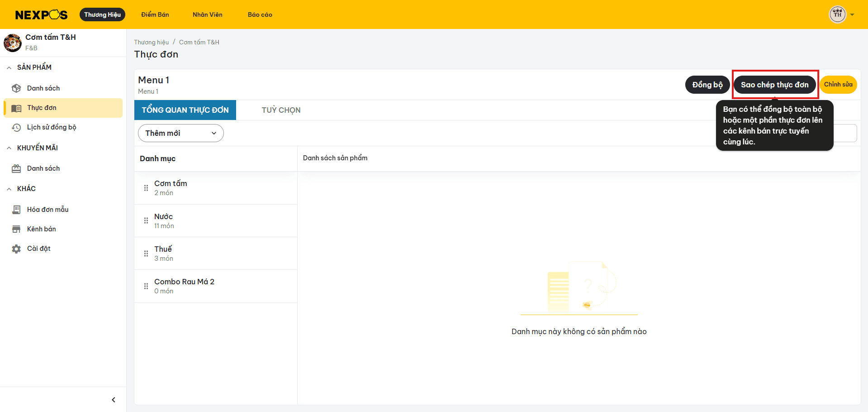This screenshot has width=868, height=412.
Task: Click Sao chép thực đơn button
Action: click(x=774, y=85)
